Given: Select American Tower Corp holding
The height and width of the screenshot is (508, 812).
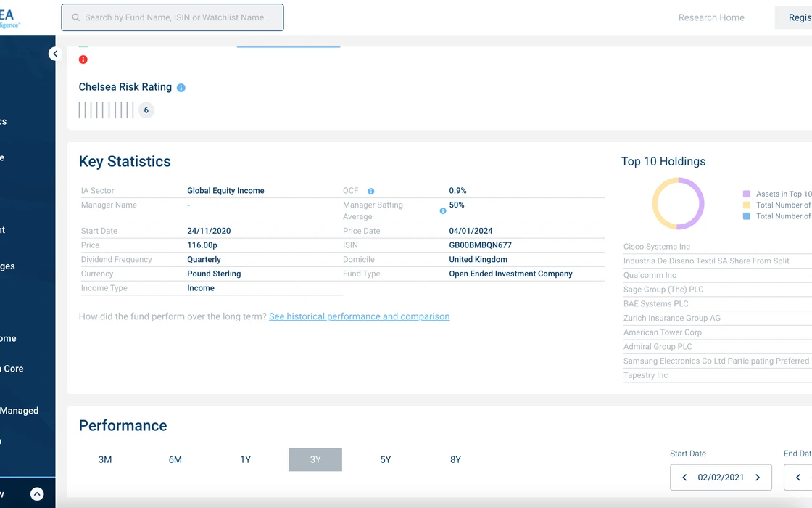Looking at the screenshot, I should click(663, 332).
